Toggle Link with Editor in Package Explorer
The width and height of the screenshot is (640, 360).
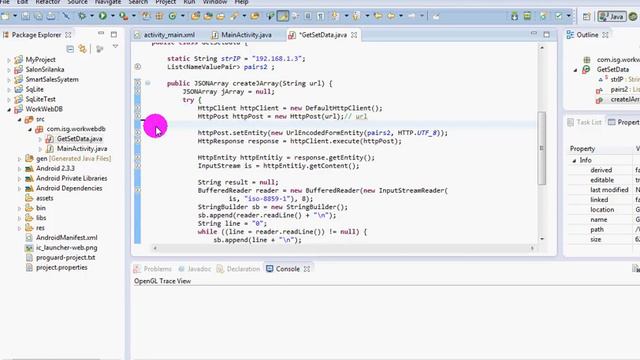click(83, 49)
